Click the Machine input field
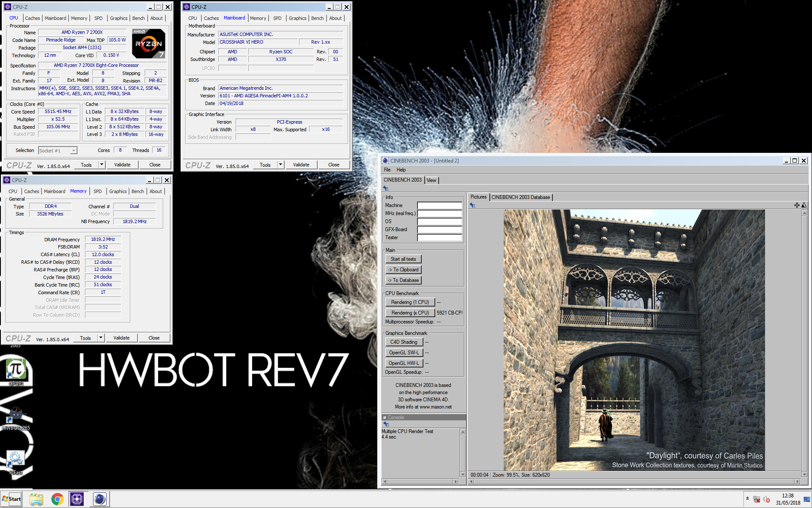This screenshot has height=508, width=812. click(439, 205)
